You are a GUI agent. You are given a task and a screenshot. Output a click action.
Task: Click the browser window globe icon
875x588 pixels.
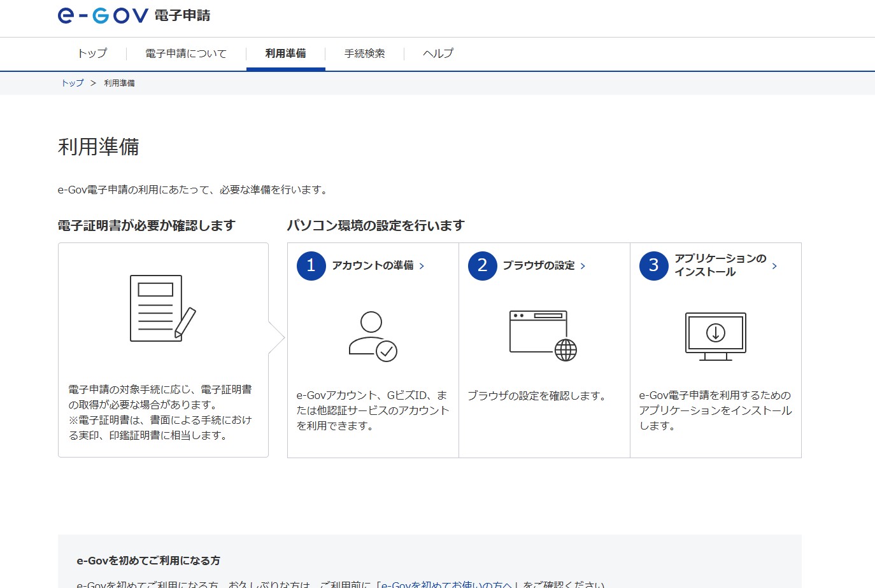point(543,335)
